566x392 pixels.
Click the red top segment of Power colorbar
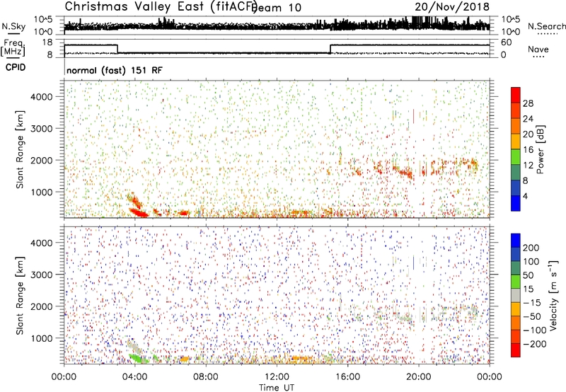pyautogui.click(x=516, y=95)
